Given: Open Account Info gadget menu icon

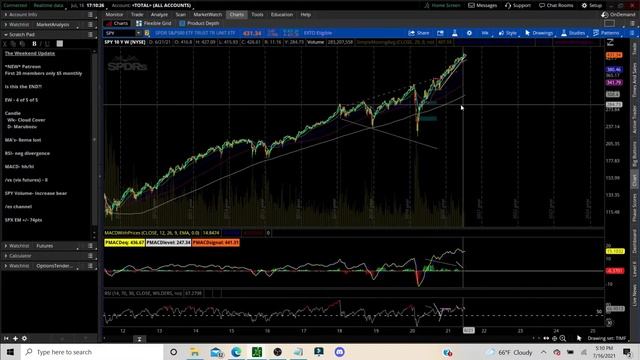Looking at the screenshot, I should click(90, 14).
